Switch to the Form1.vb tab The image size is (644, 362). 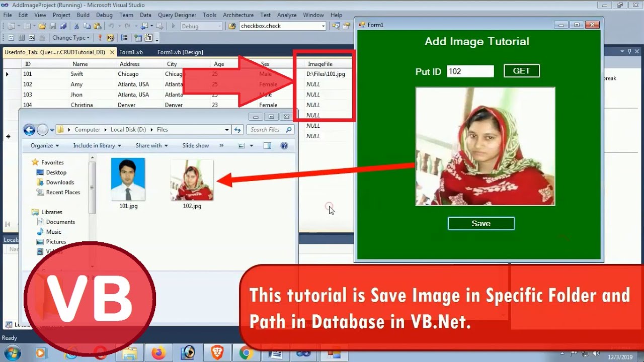[131, 52]
